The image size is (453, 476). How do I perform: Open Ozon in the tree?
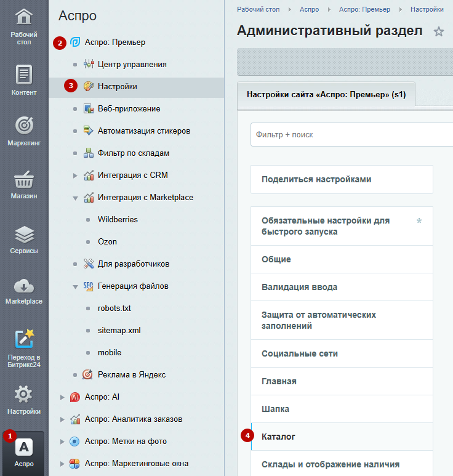[x=107, y=241]
